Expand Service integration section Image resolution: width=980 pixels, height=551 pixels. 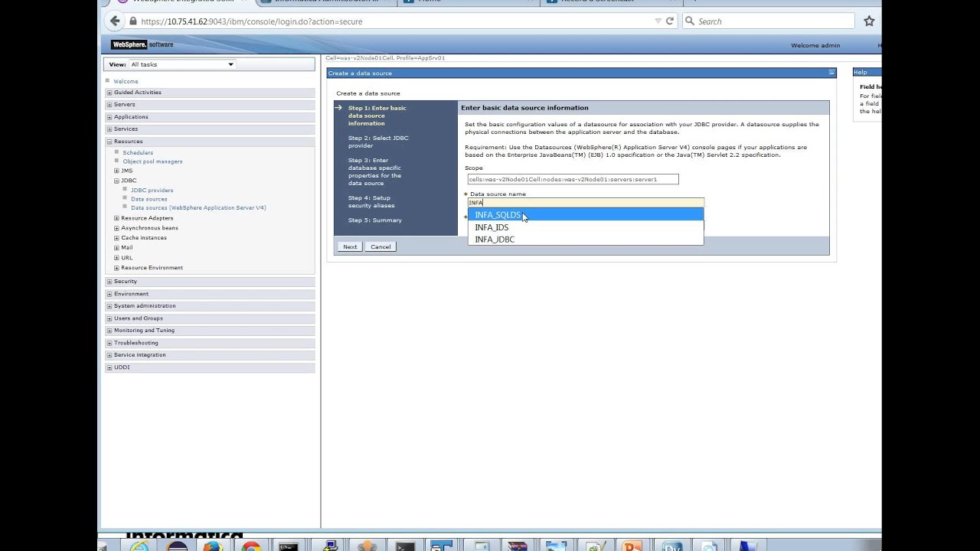pos(109,355)
